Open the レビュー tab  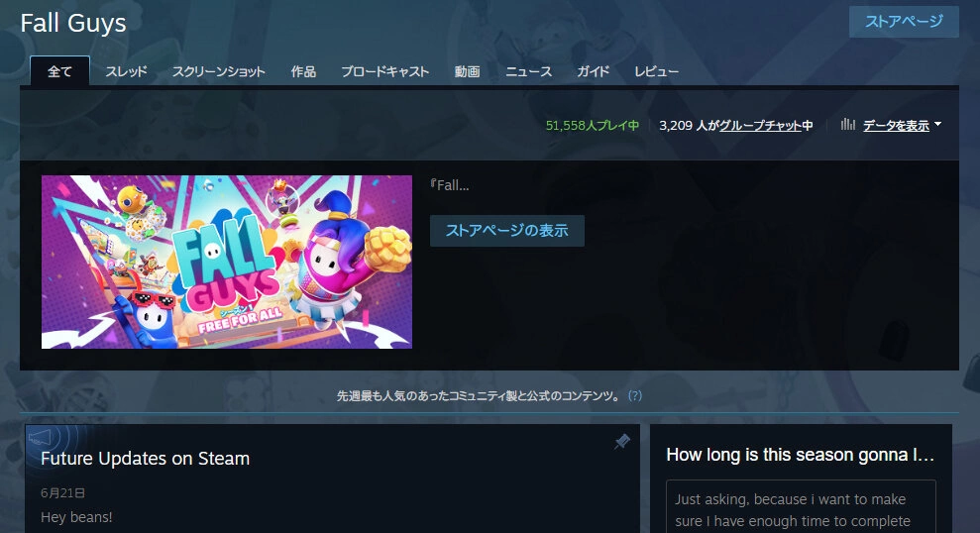656,71
